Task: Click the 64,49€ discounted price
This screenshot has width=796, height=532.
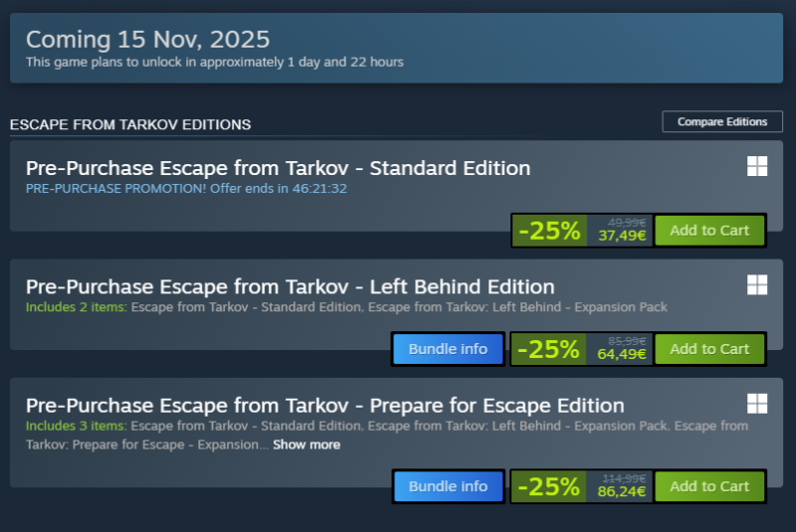Action: click(622, 354)
